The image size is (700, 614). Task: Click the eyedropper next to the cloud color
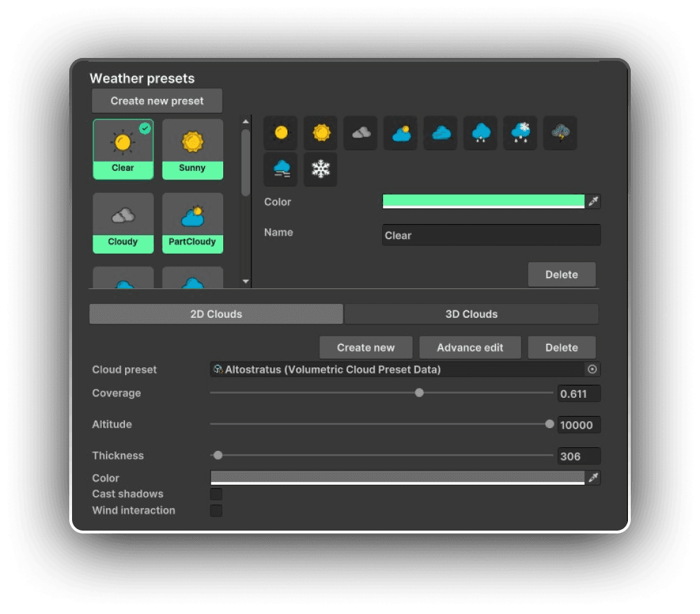pos(593,478)
